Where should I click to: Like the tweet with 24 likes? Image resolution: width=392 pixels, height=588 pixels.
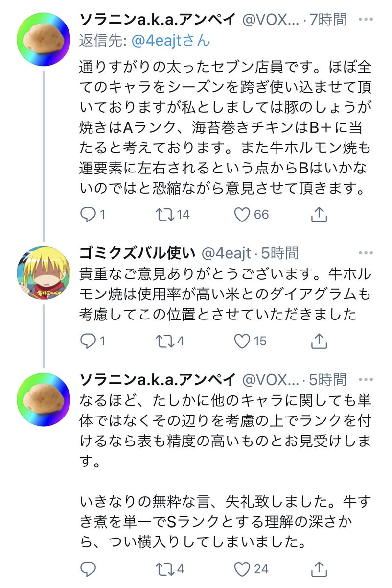(243, 568)
